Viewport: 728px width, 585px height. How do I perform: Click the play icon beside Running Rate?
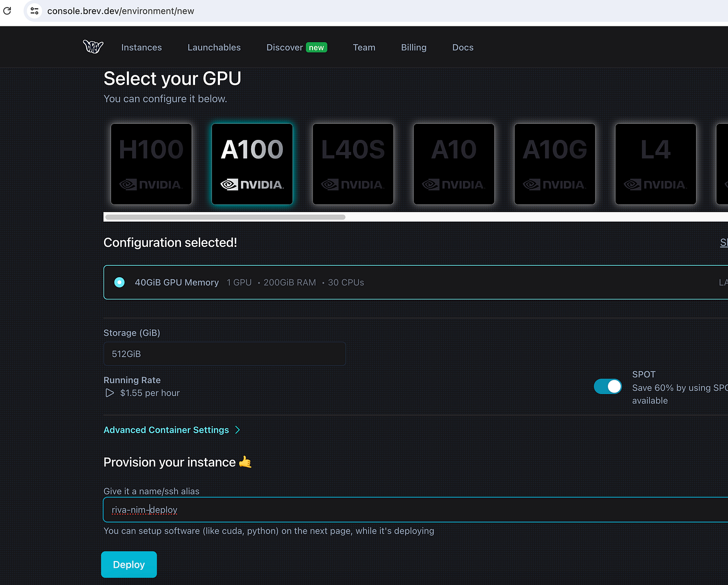110,393
